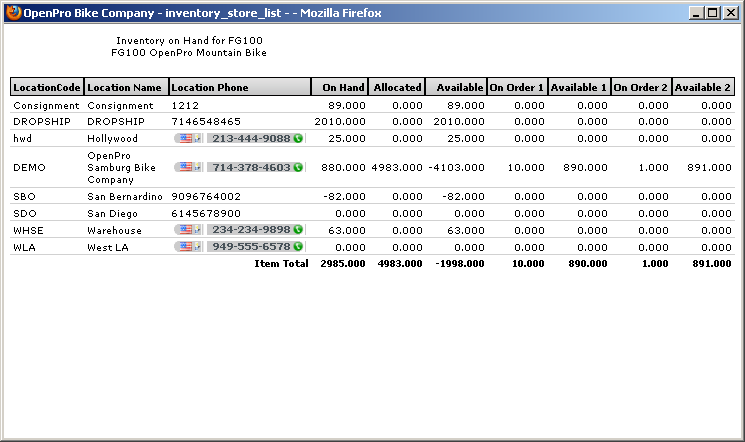Select the San Bernardino phone number 9096764002
745x442 pixels.
(206, 197)
